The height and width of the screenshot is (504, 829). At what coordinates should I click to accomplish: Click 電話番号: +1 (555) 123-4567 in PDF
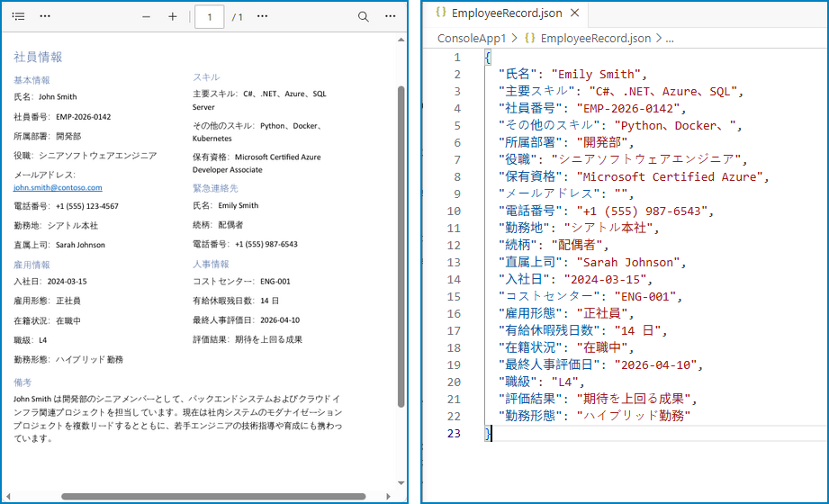66,206
